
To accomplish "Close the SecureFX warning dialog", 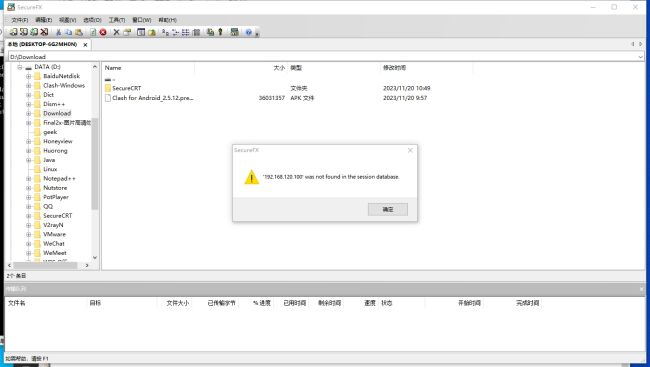I will coord(410,150).
